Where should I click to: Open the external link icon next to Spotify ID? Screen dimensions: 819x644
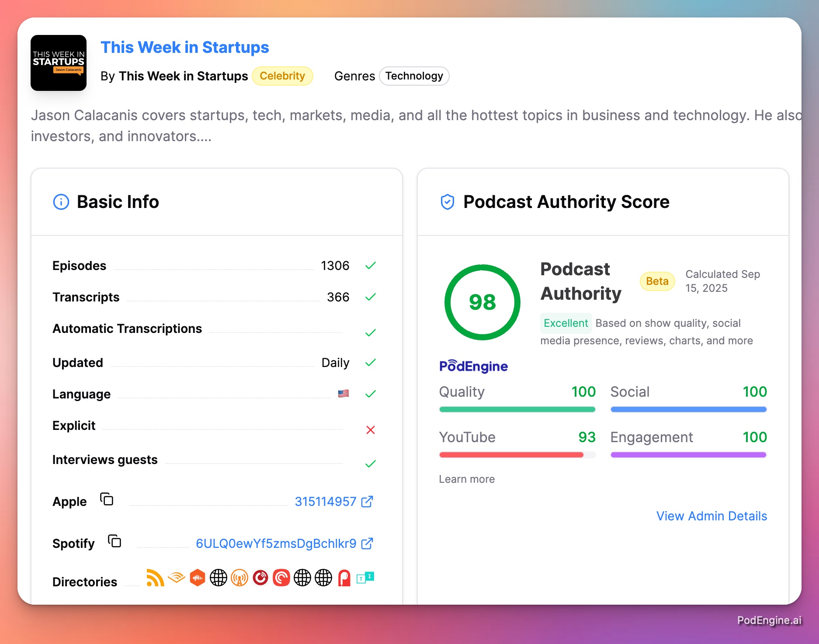pos(368,544)
